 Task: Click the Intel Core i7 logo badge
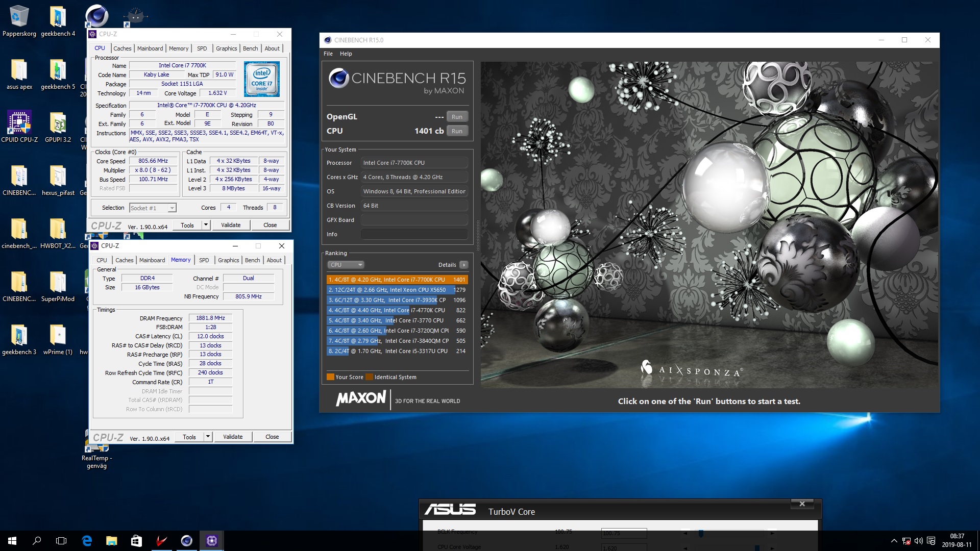pos(262,79)
